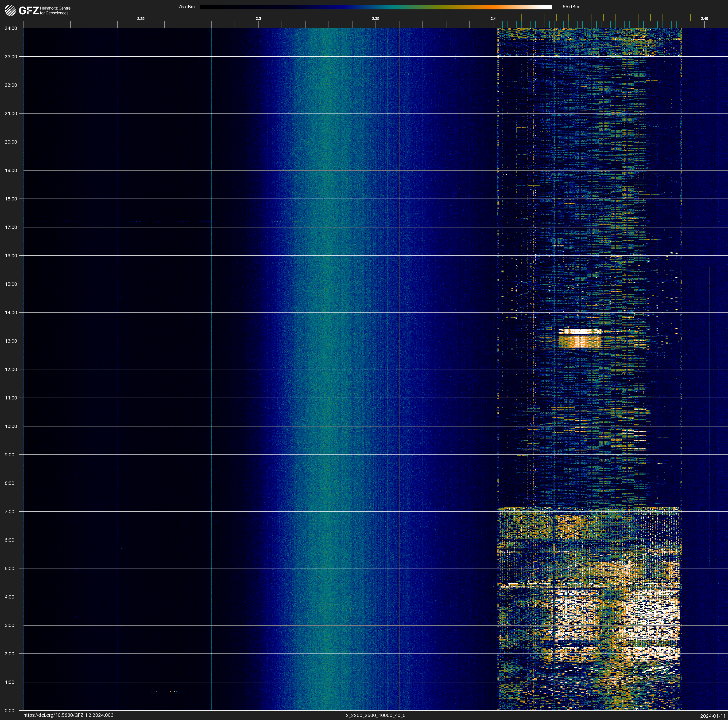Image resolution: width=728 pixels, height=720 pixels.
Task: Click the 18:00 time axis label
Action: coord(11,199)
